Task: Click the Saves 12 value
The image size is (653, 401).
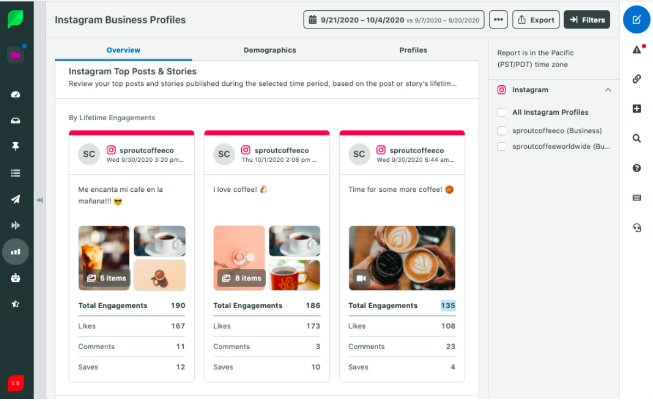Action: 180,367
